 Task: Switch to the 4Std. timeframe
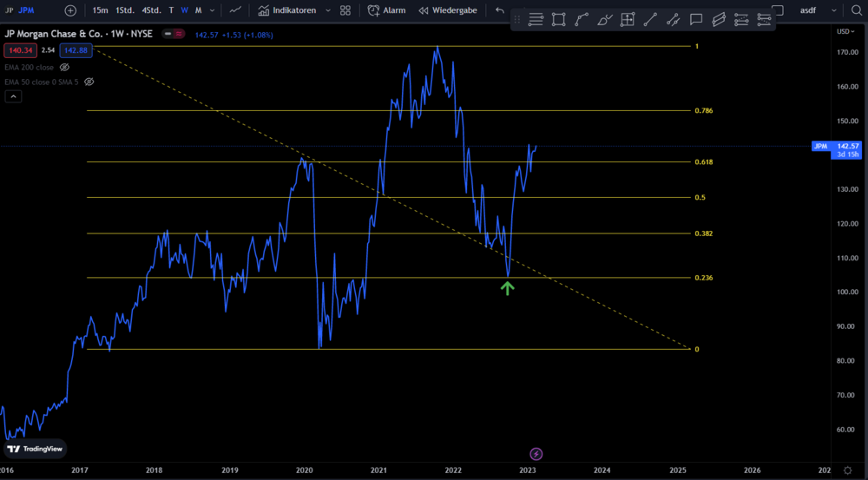pos(151,10)
